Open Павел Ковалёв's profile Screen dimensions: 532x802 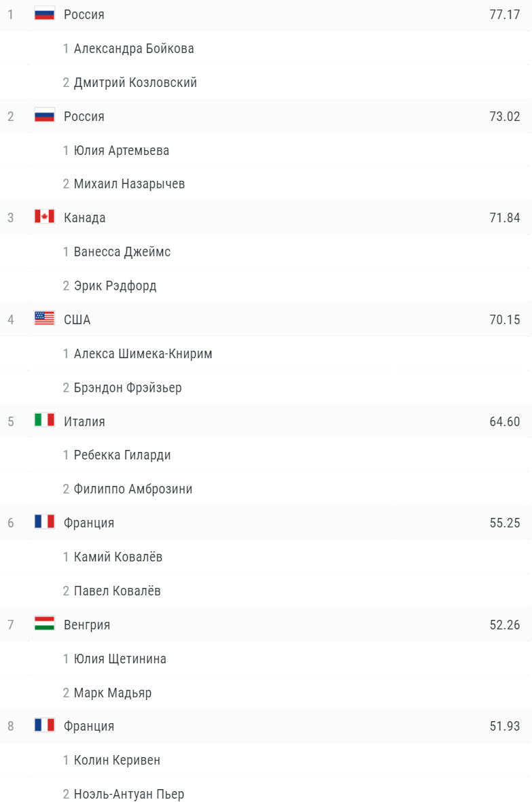point(117,591)
